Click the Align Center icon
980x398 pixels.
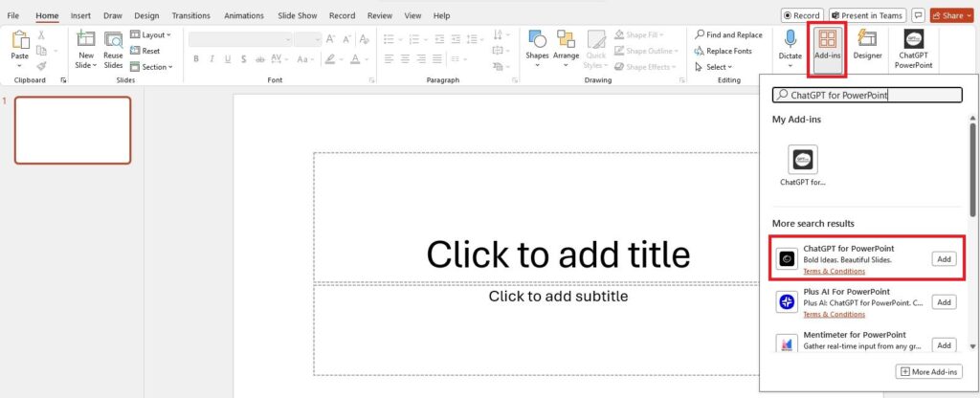pos(405,59)
